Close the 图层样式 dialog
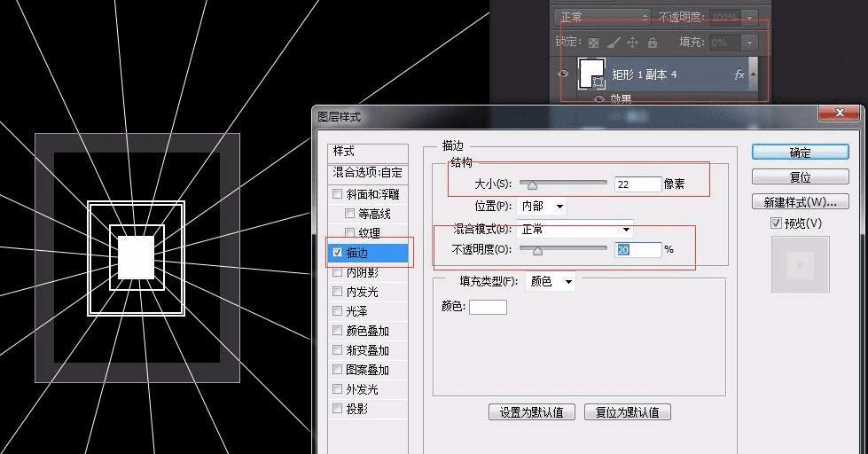The height and width of the screenshot is (454, 868). 840,113
